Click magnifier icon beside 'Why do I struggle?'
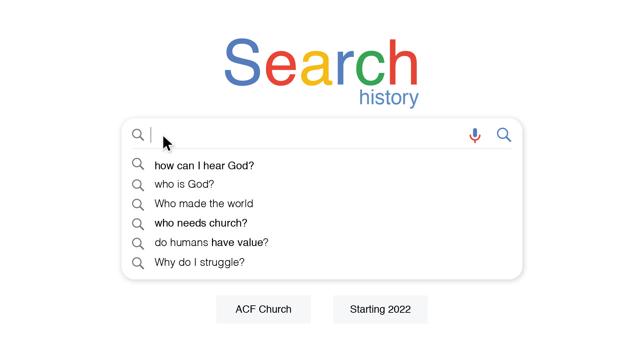This screenshot has height=362, width=644. coord(138,263)
